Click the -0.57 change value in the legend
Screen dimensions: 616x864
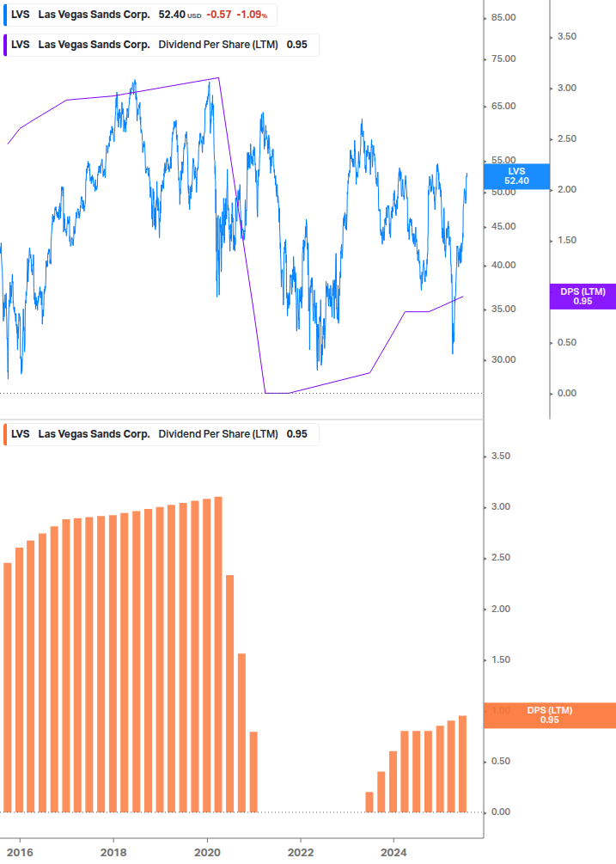[x=219, y=15]
